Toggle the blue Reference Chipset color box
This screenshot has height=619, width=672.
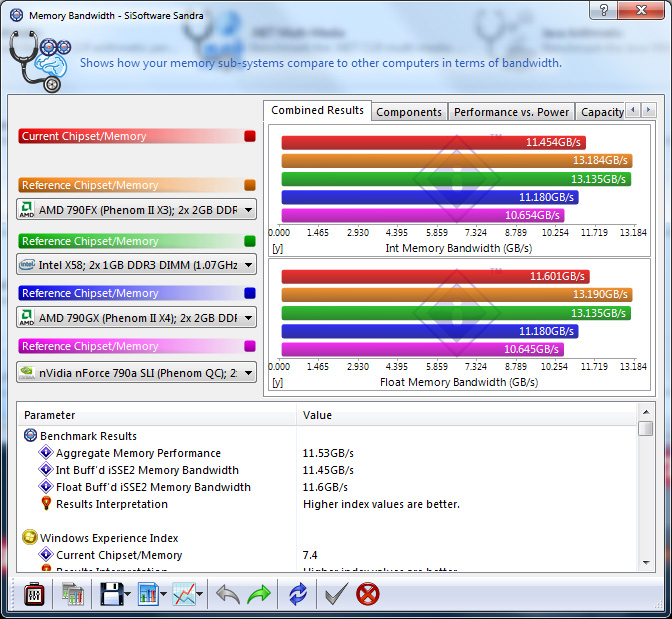[250, 293]
